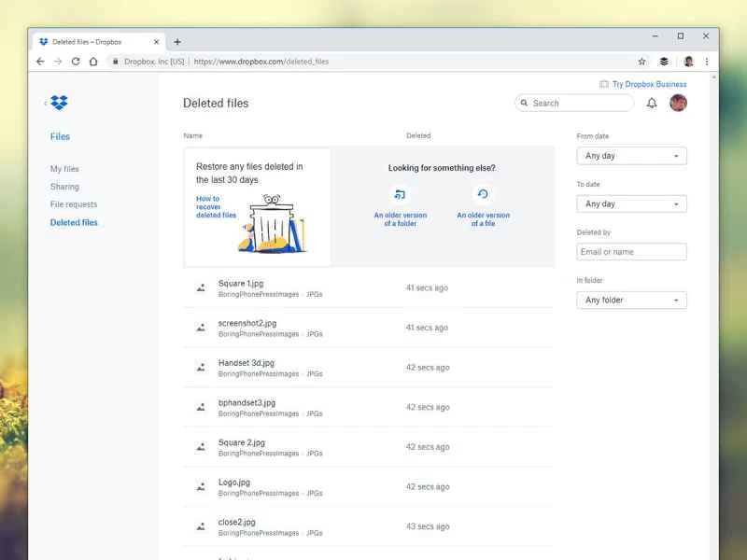The height and width of the screenshot is (560, 747).
Task: Open the notifications bell icon
Action: click(652, 103)
